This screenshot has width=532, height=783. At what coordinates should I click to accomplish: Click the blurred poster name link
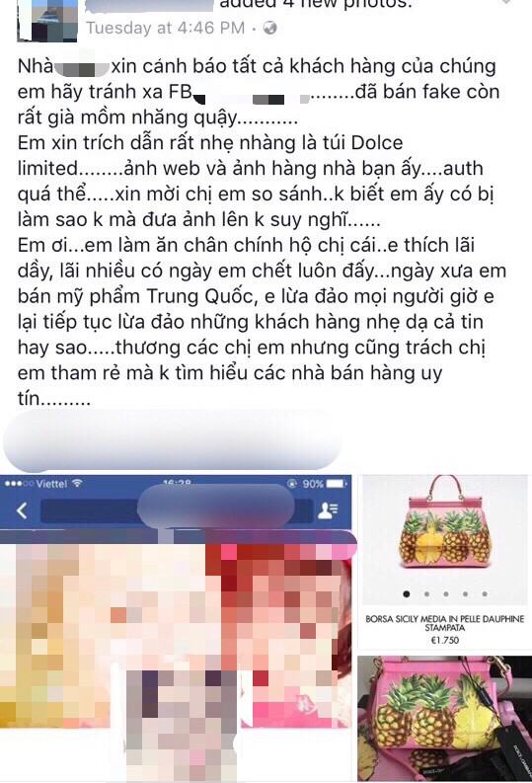click(150, 5)
